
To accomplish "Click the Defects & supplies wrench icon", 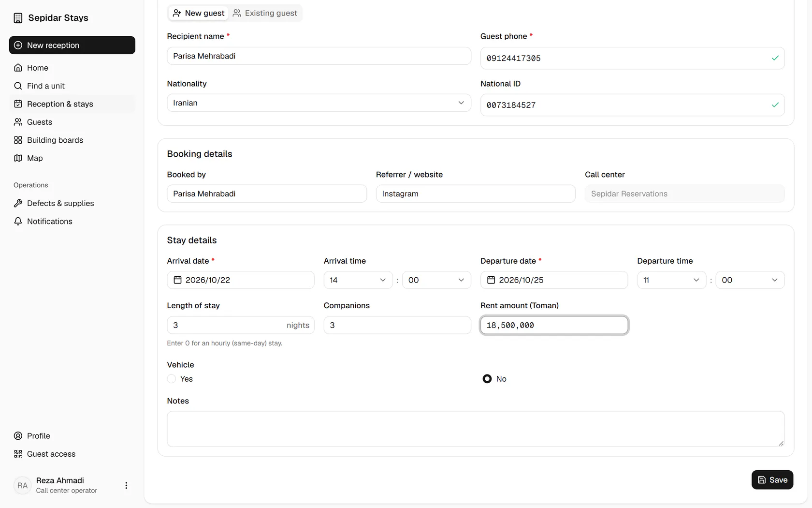I will tap(18, 203).
